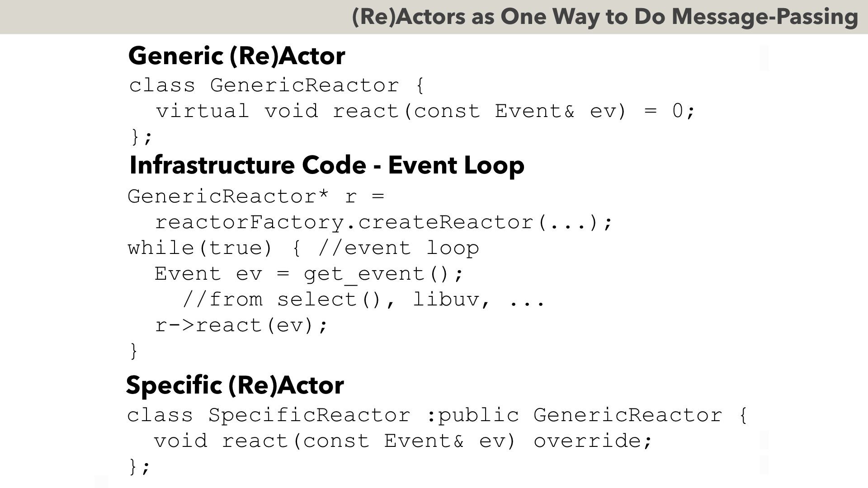Click the 'Infrastructure Code - Event Loop' heading
The image size is (868, 488).
pos(327,165)
